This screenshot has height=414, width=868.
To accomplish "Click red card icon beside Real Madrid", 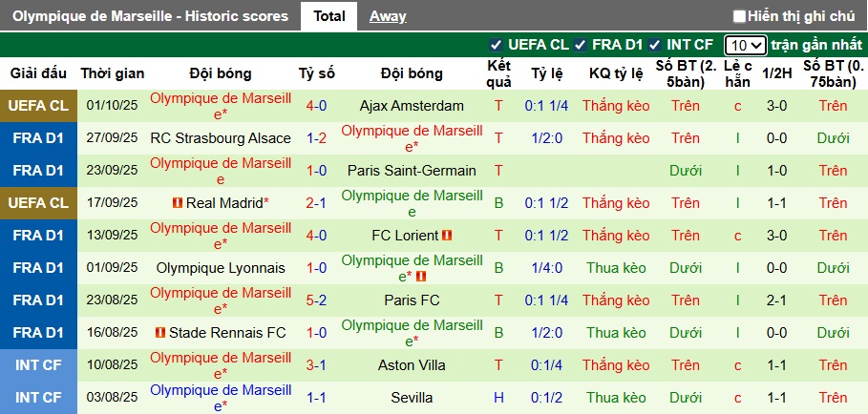I will 177,203.
